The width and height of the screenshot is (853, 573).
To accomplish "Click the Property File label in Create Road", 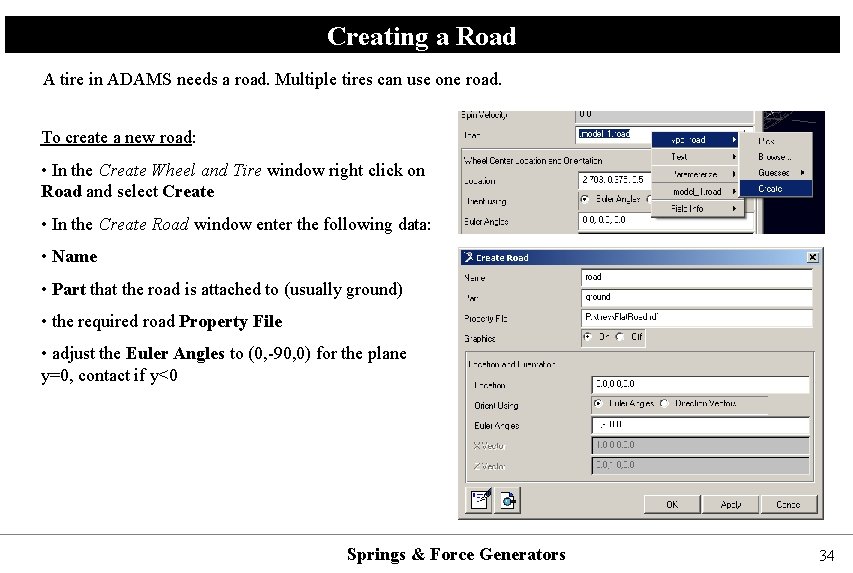I will [485, 318].
